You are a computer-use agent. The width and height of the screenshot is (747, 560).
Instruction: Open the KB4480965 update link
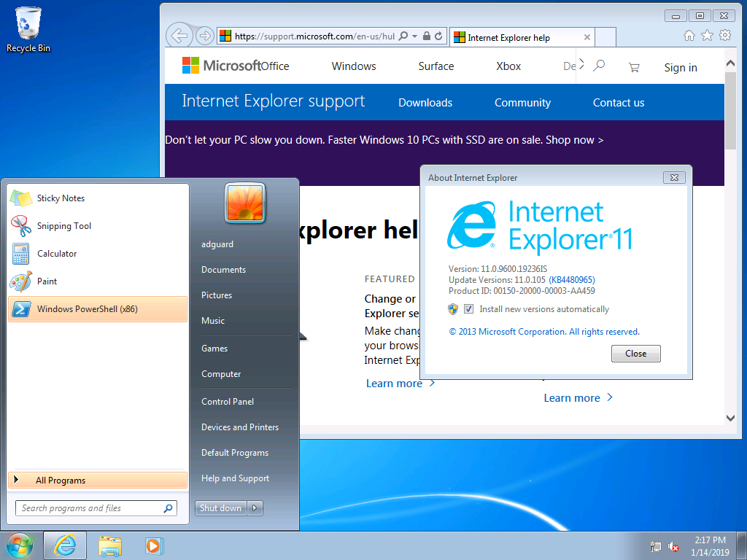tap(572, 279)
